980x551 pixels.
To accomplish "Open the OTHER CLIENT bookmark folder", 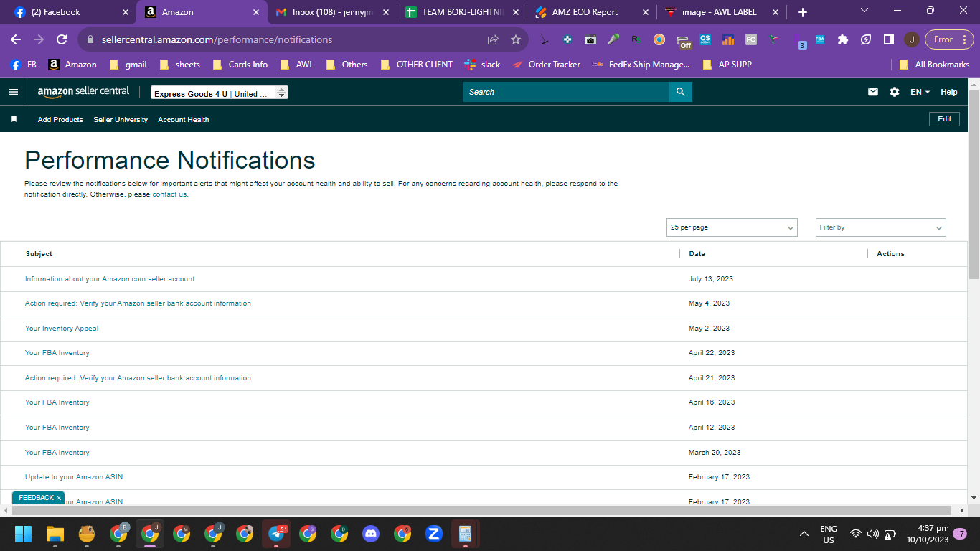I will click(x=416, y=65).
